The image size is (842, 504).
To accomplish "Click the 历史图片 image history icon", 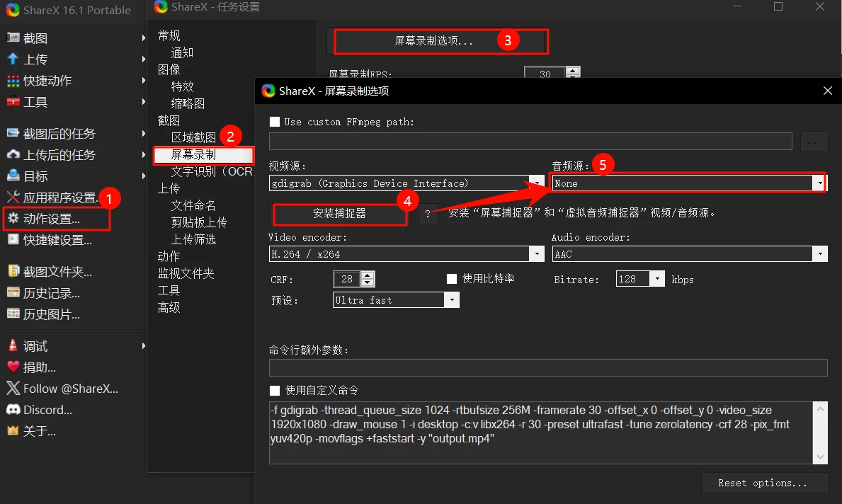I will (13, 314).
